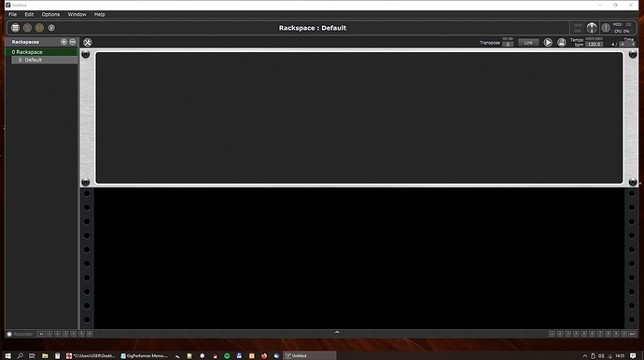
Task: Click the Link button
Action: click(x=528, y=42)
